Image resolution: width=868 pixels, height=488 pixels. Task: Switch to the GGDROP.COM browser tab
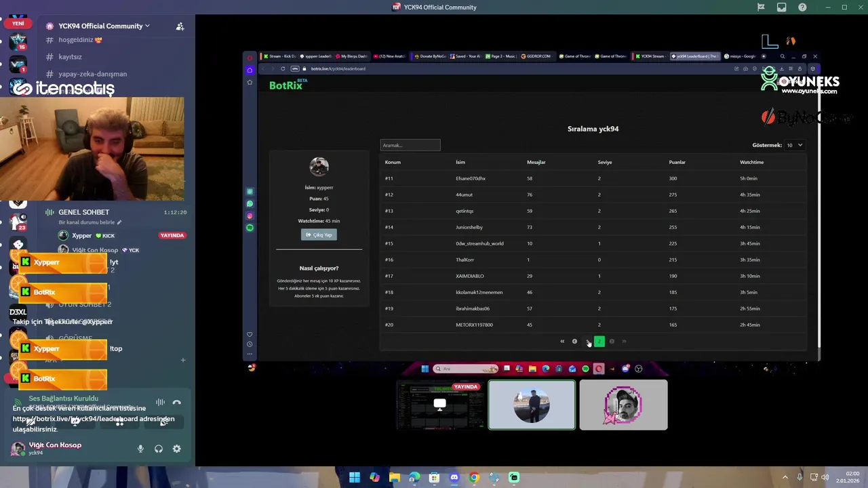coord(536,56)
